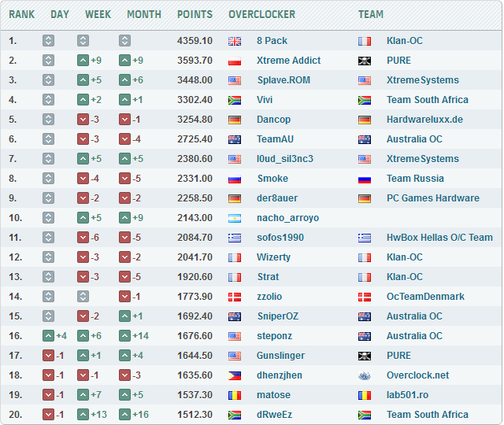This screenshot has width=504, height=425.
Task: Click the UK flag beside 8 Pack
Action: click(235, 41)
